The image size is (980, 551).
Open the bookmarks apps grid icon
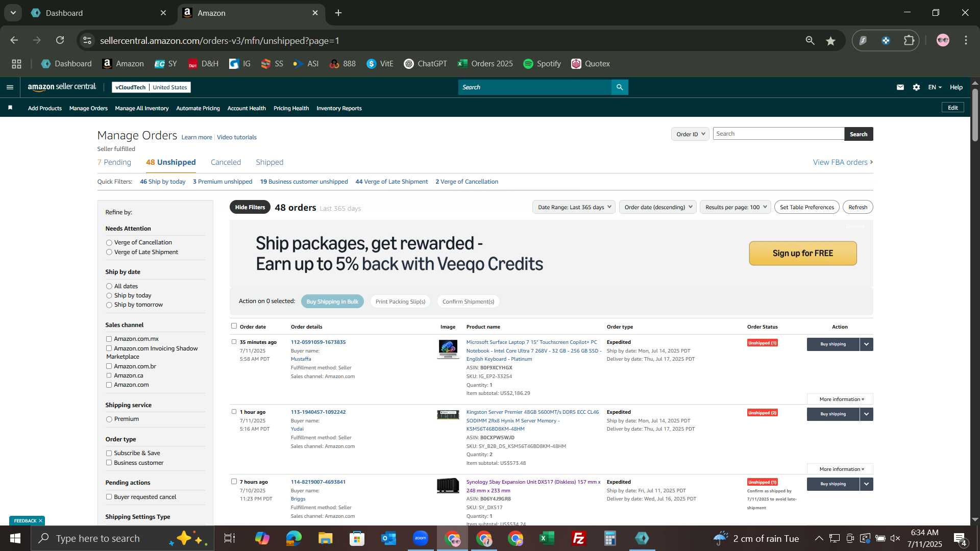pyautogui.click(x=16, y=64)
